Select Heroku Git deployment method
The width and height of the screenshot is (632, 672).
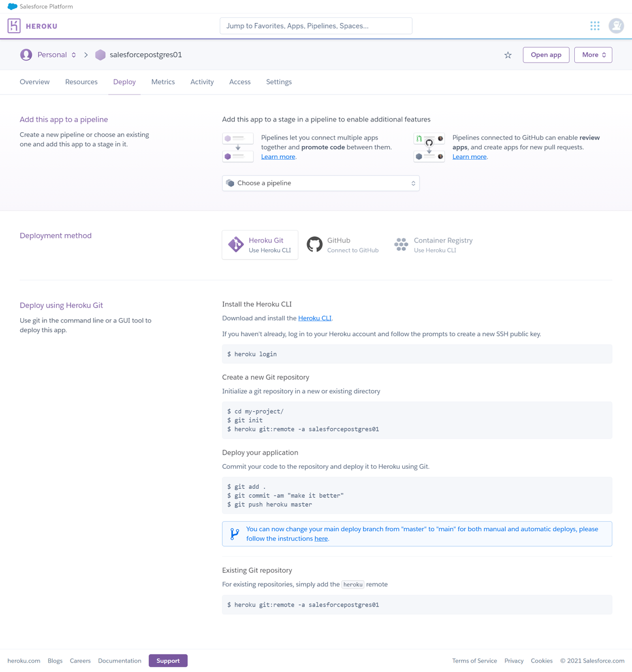260,245
